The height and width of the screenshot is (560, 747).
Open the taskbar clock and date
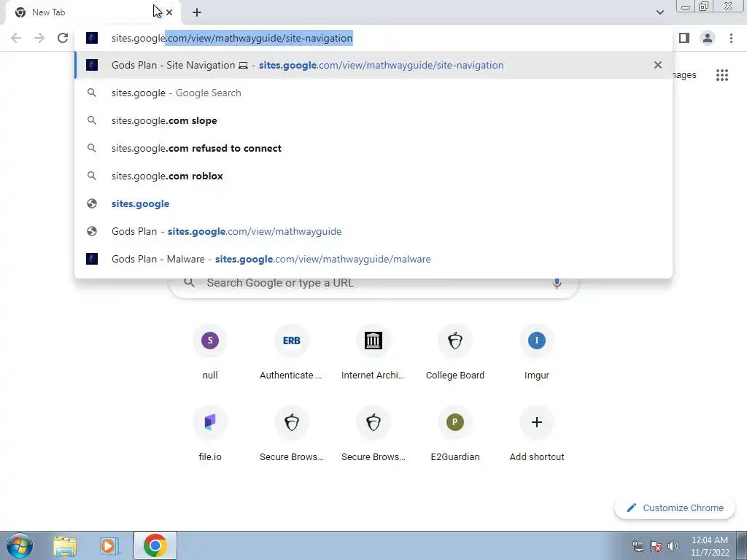709,546
